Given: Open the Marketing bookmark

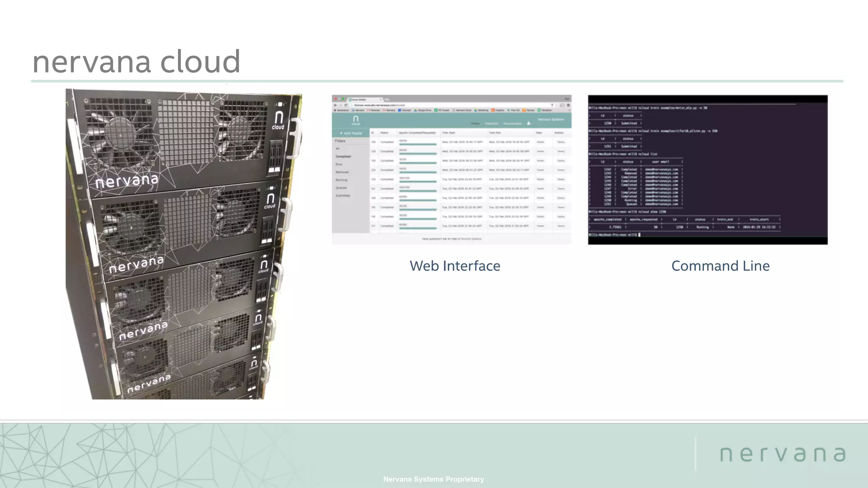Looking at the screenshot, I should point(481,110).
